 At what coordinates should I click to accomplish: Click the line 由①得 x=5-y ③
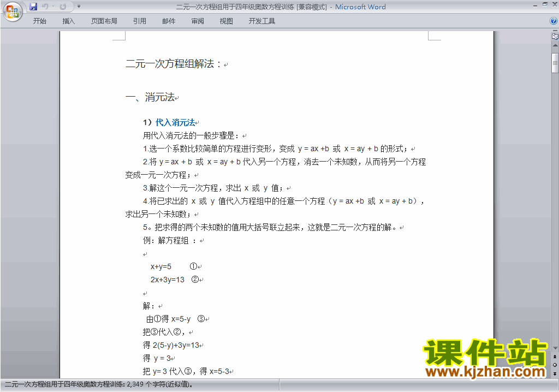pyautogui.click(x=175, y=319)
